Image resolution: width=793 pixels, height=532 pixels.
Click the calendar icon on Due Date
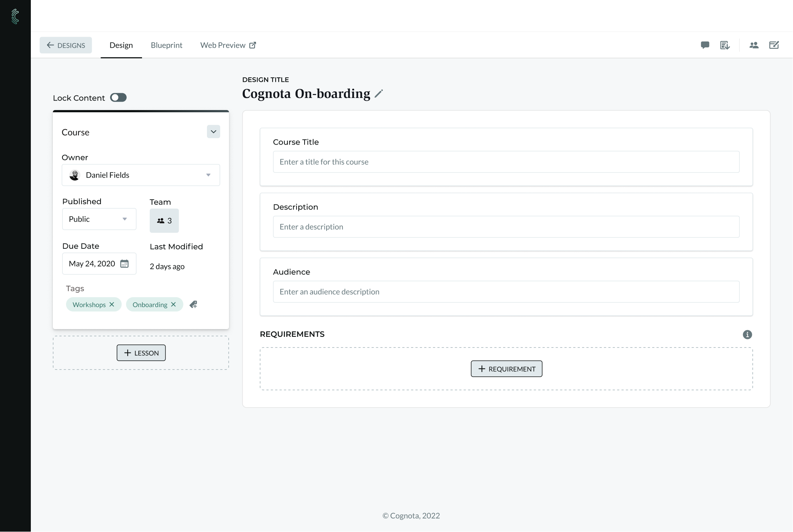(123, 263)
